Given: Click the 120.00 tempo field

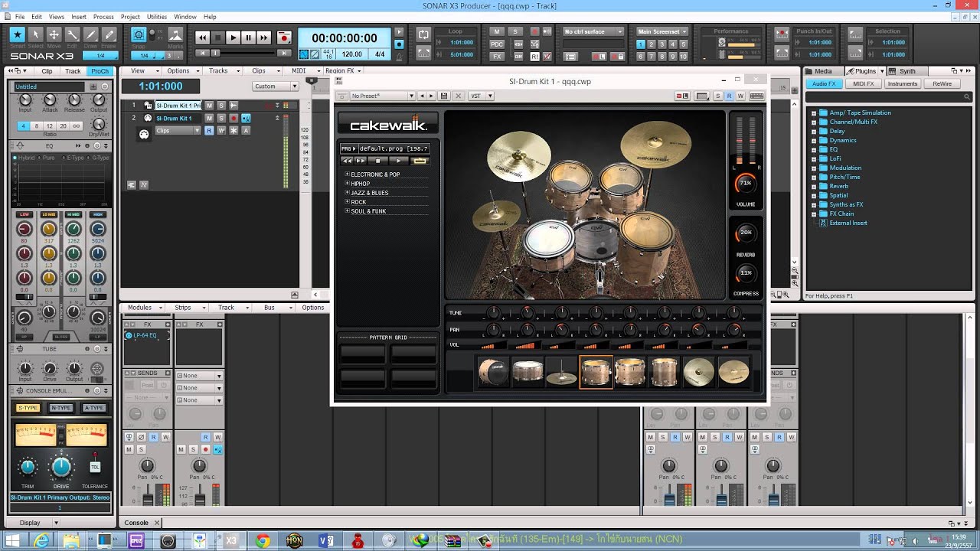Looking at the screenshot, I should [x=352, y=54].
